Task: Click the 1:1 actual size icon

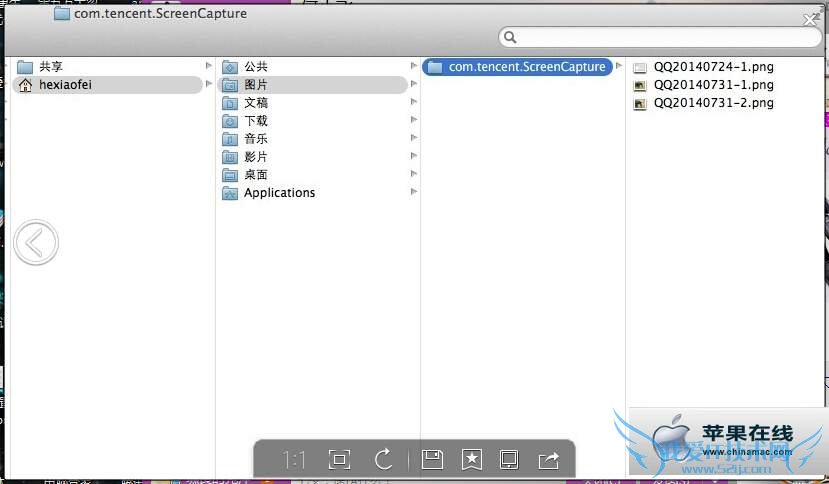Action: tap(294, 459)
